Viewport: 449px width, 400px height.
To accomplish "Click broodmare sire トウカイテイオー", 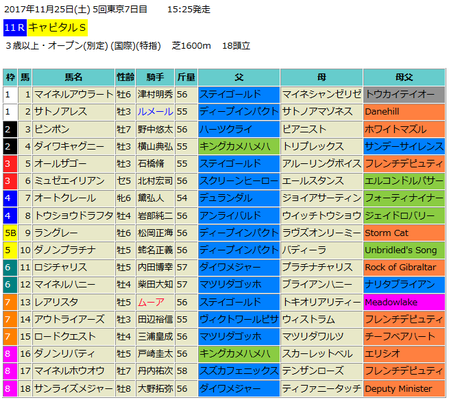I will point(404,95).
